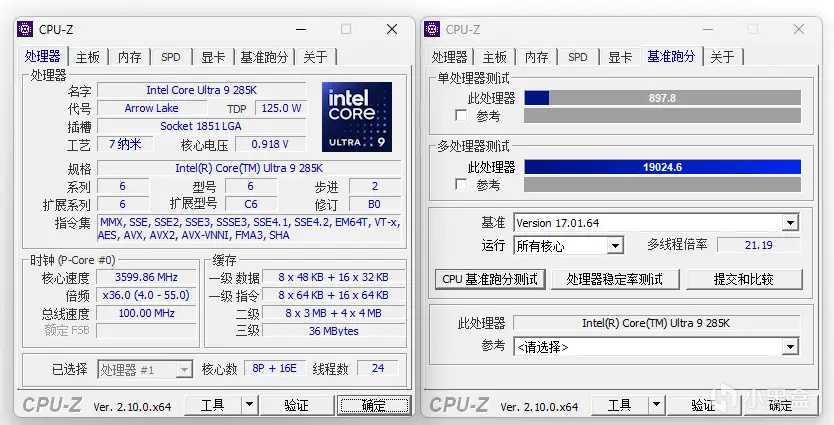Screen dimensions: 834x425
Task: Open 显卡 tab in left window
Action: click(213, 57)
